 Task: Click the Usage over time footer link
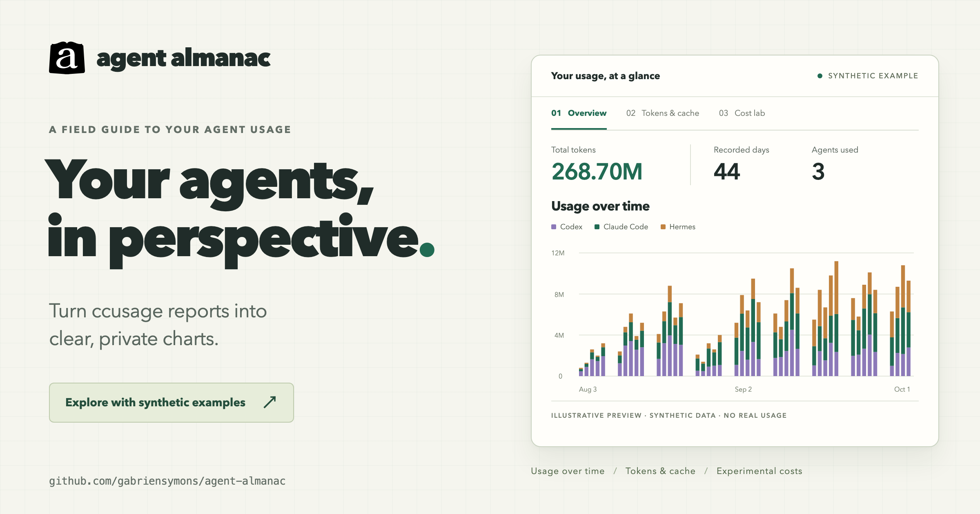(568, 471)
